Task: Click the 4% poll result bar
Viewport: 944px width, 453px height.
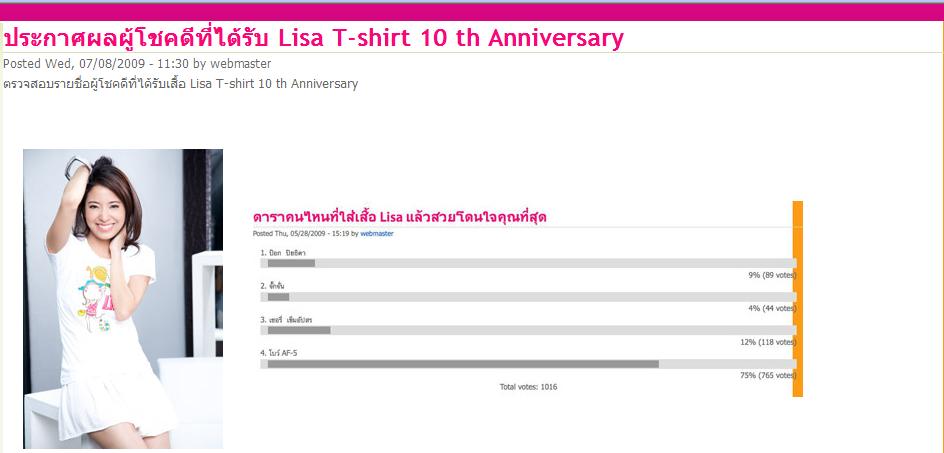Action: 528,297
